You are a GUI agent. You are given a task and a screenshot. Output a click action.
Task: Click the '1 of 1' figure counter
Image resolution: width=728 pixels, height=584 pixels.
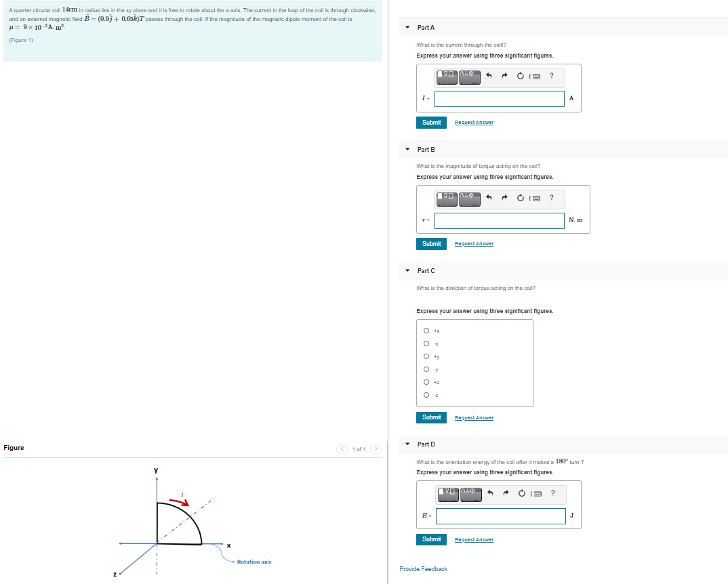(359, 449)
